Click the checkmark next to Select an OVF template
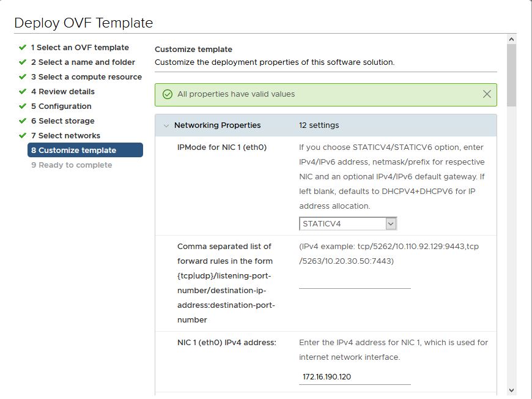 (x=23, y=47)
